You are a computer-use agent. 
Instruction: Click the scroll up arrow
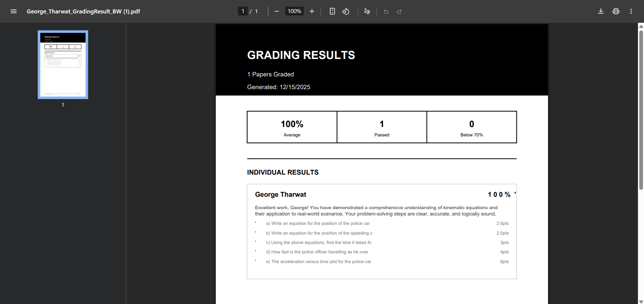pos(641,26)
